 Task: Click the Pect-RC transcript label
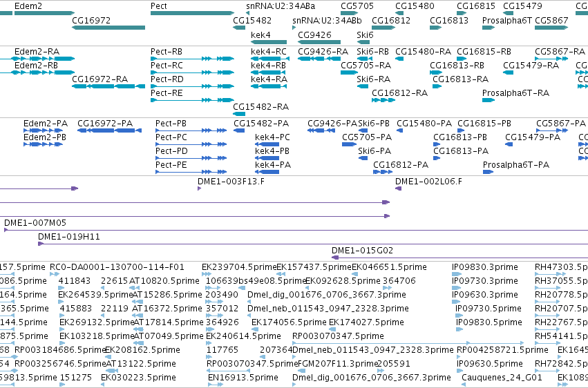pos(167,65)
